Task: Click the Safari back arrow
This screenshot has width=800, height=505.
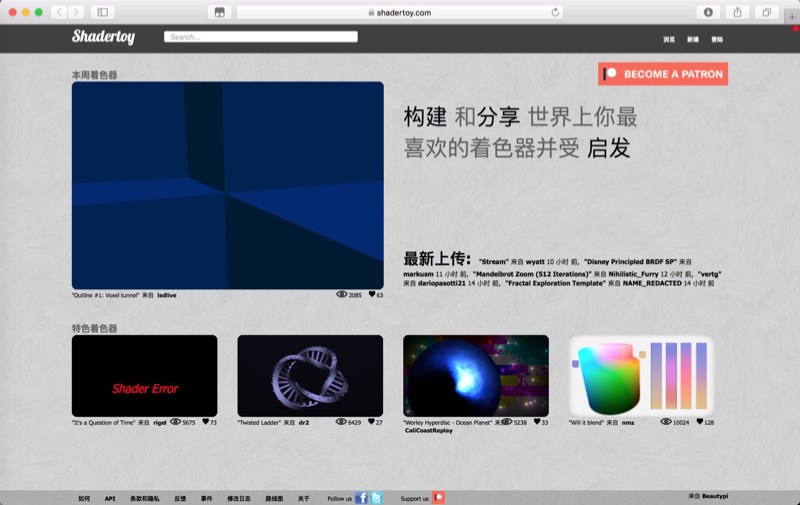Action: [59, 12]
